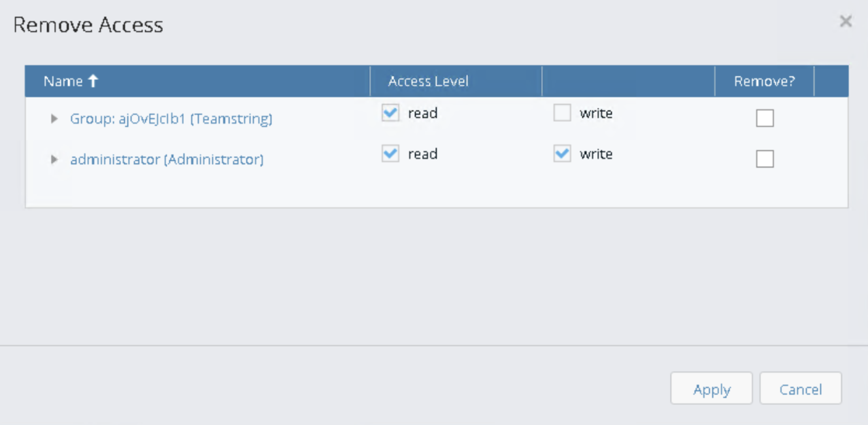Click the blank header column before Remove?
Image resolution: width=868 pixels, height=425 pixels.
pyautogui.click(x=628, y=81)
